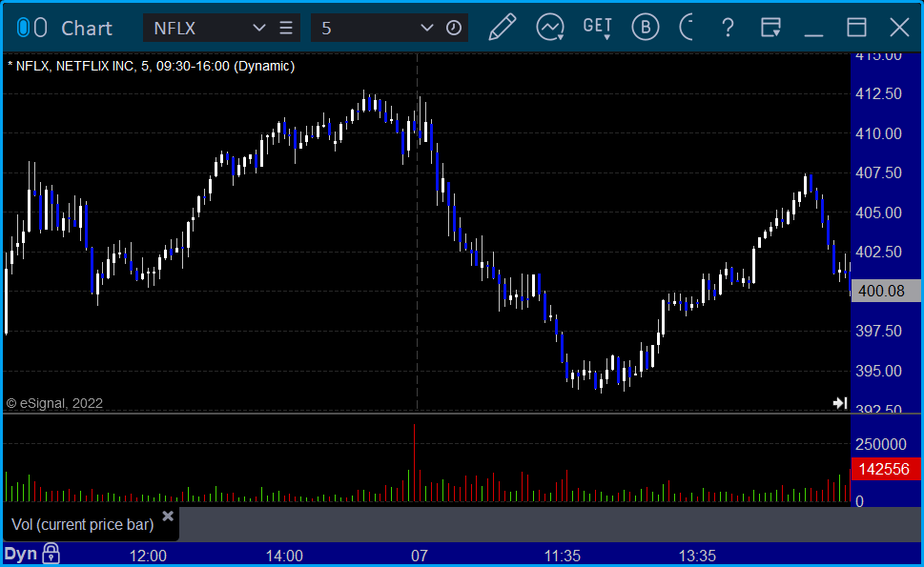The height and width of the screenshot is (567, 924).
Task: Open the symbol list hamburger icon
Action: 286,28
